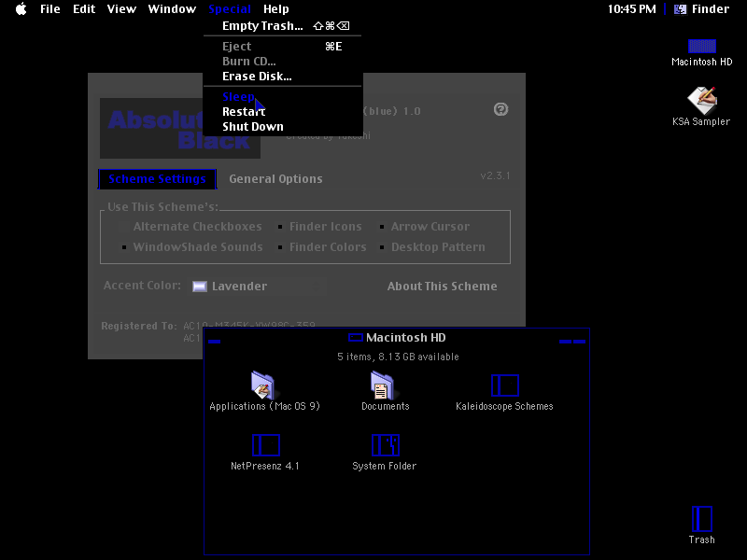Click the About This Scheme button

click(x=442, y=287)
